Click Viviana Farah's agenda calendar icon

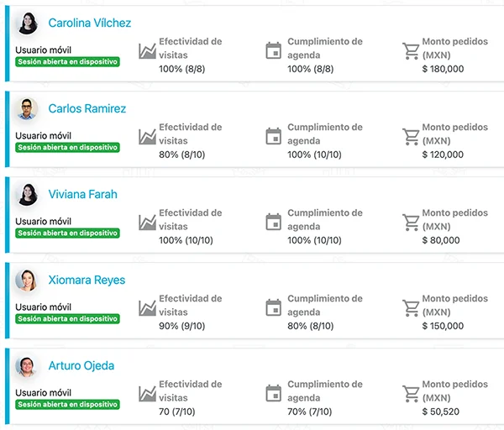point(273,222)
